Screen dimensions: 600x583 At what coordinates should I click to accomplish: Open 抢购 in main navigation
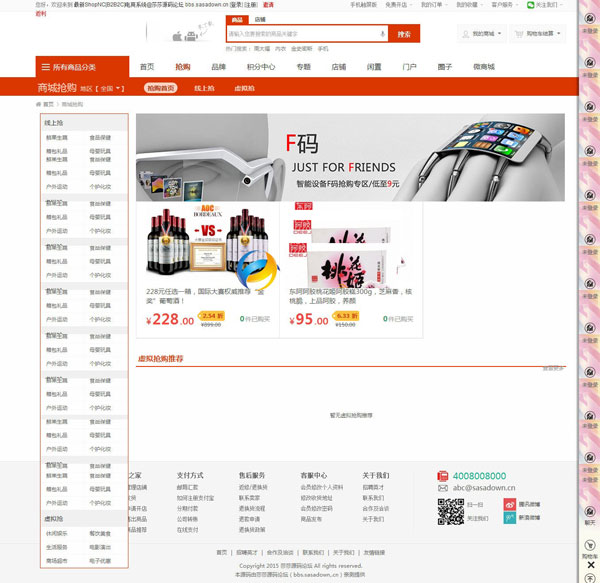(x=183, y=67)
